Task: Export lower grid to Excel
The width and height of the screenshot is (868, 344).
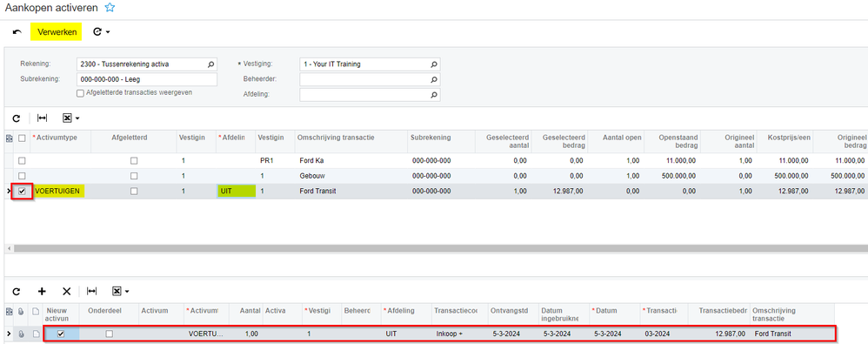Action: 117,292
